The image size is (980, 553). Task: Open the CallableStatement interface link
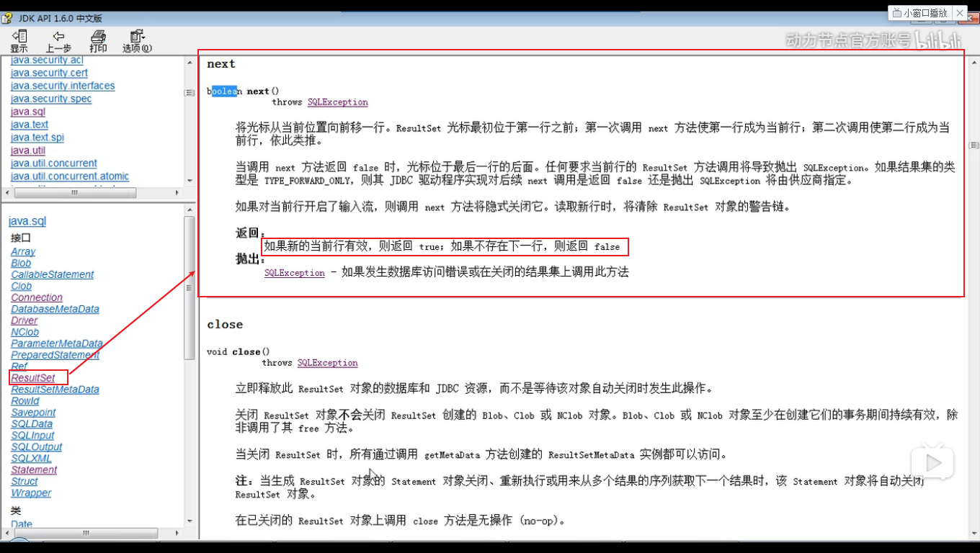[52, 274]
